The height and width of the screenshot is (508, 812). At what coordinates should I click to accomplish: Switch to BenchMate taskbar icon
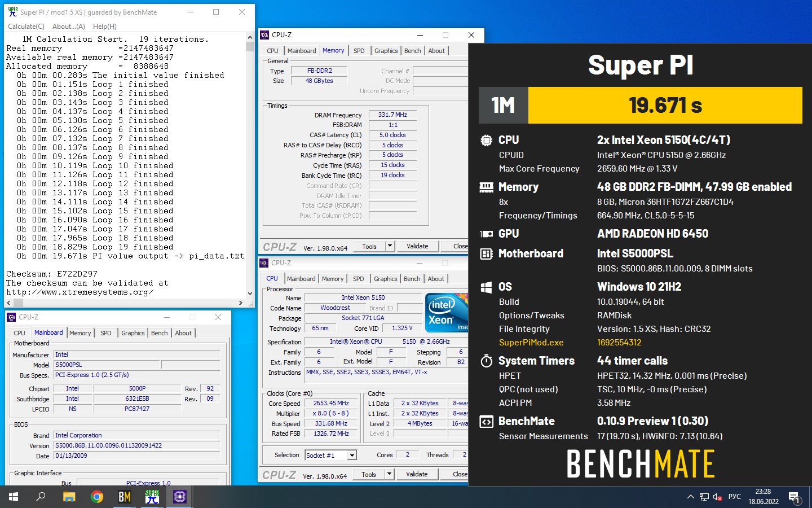pos(125,497)
